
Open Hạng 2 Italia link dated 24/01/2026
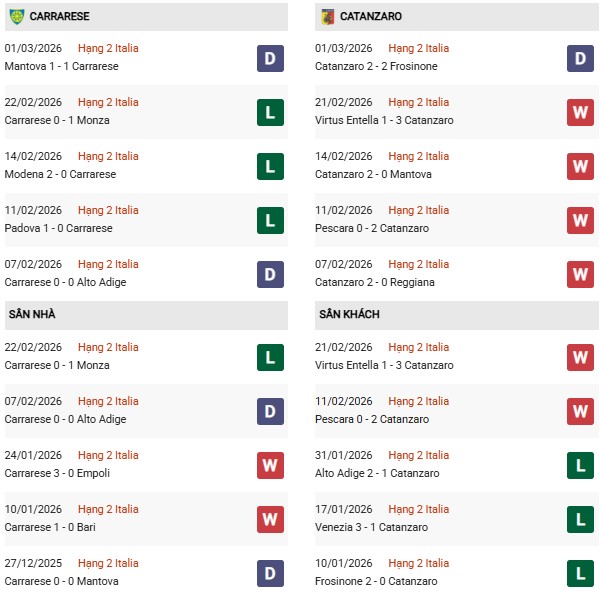[110, 455]
